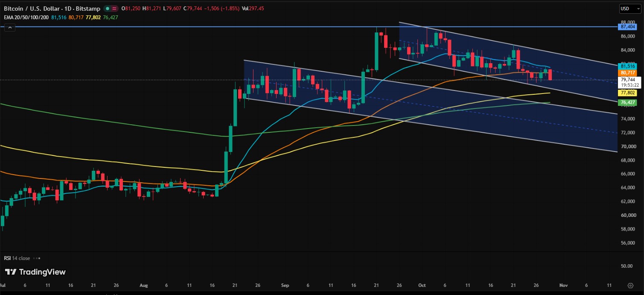Click the Close value C79,744
Image resolution: width=644 pixels, height=295 pixels.
(x=193, y=9)
